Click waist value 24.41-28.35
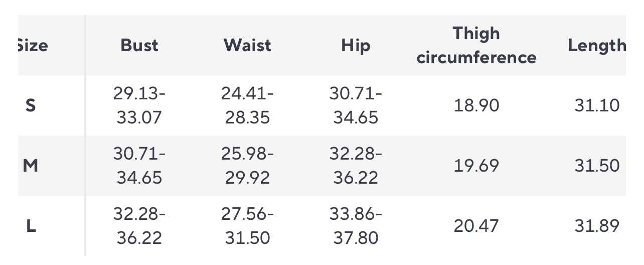Viewport: 644px width, 265px height. 247,105
